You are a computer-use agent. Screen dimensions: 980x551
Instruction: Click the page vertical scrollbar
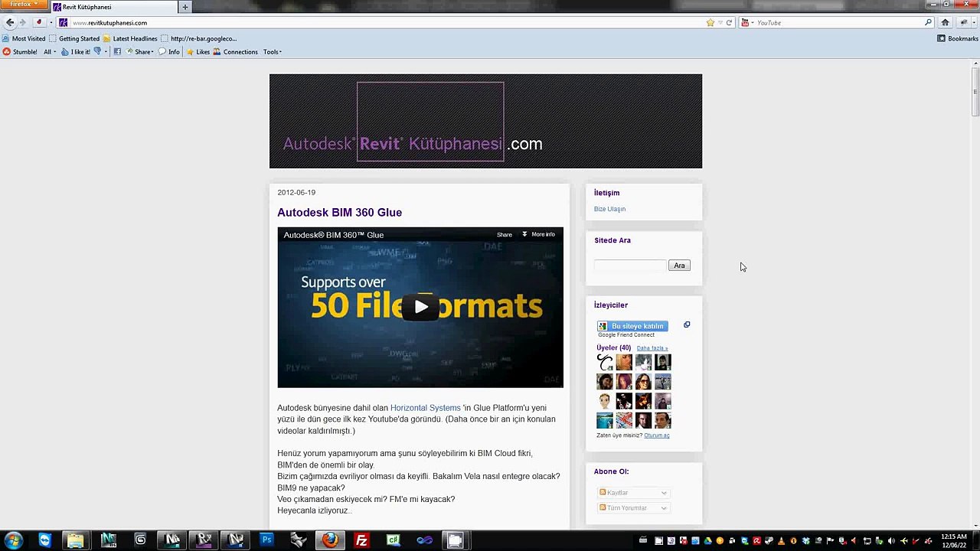[975, 92]
